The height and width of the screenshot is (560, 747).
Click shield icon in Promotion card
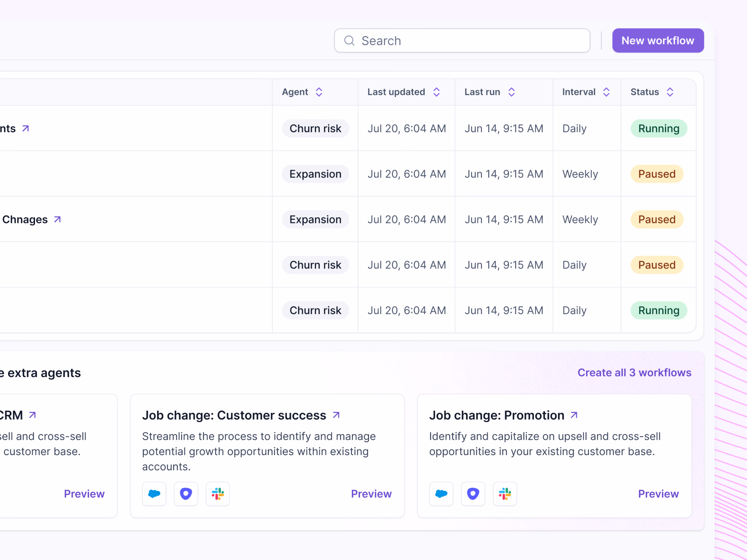(473, 494)
